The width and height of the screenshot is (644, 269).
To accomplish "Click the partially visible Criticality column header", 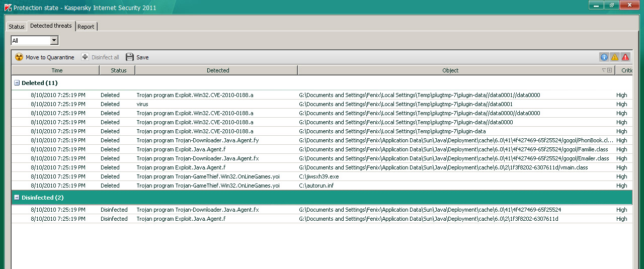I will tap(624, 70).
